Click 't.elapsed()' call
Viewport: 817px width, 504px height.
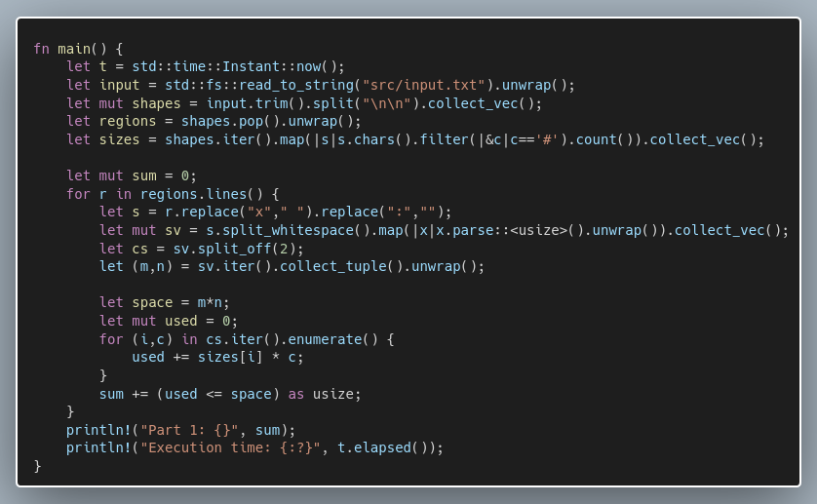pyautogui.click(x=386, y=447)
